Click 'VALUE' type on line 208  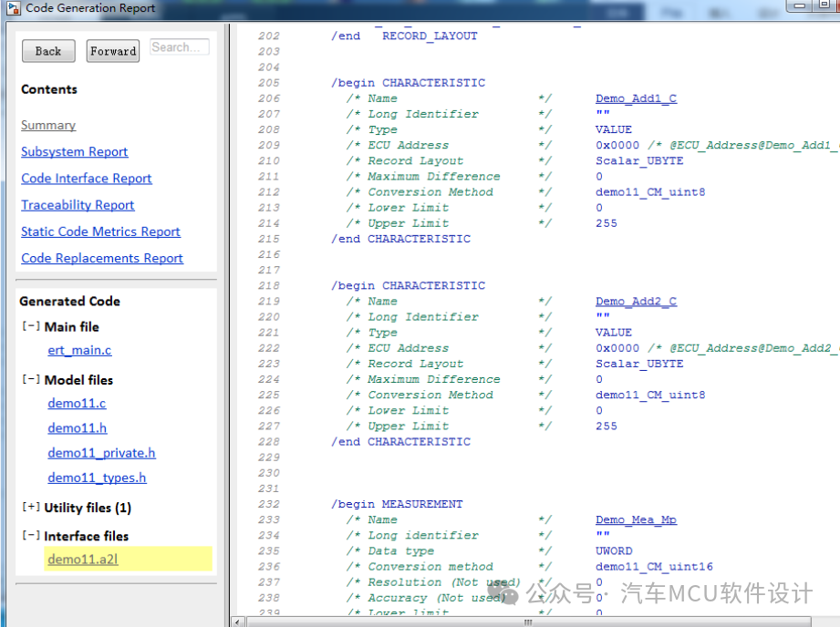click(x=614, y=129)
